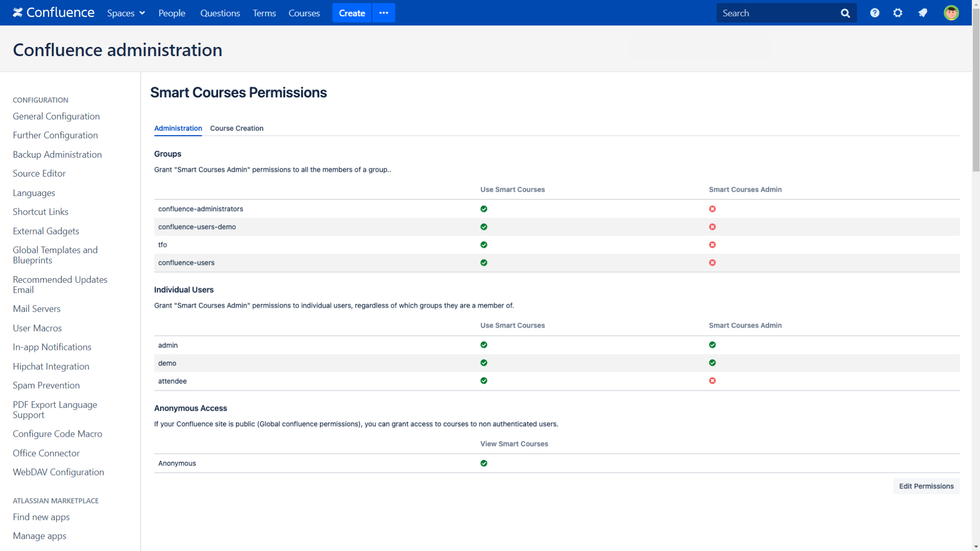Image resolution: width=980 pixels, height=551 pixels.
Task: Click green check for demo Smart Courses Admin
Action: [713, 363]
